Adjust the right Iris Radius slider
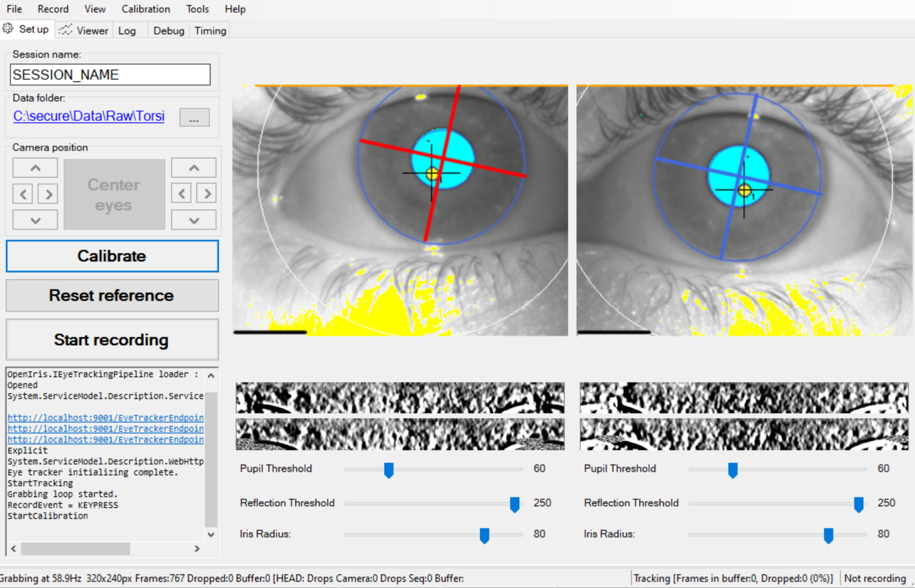The width and height of the screenshot is (915, 588). 828,535
